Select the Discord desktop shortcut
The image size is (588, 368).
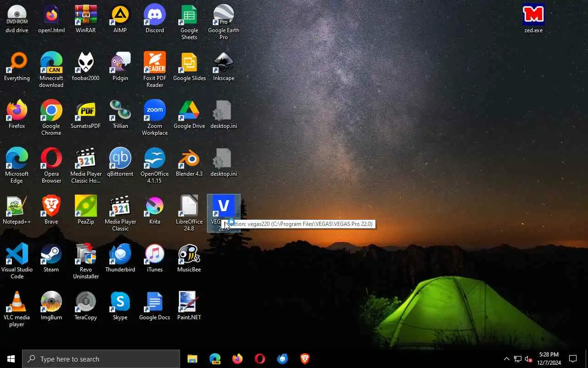155,18
